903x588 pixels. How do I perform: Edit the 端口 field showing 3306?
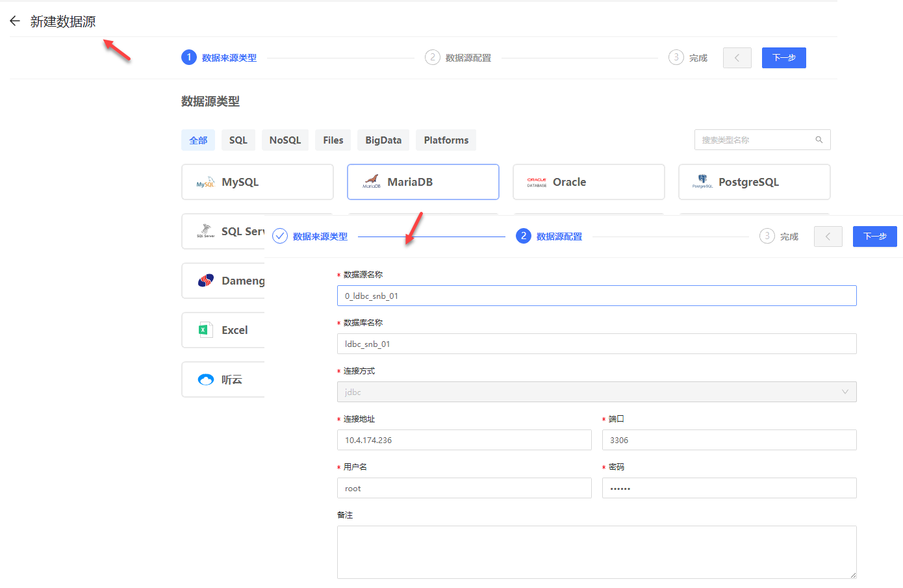tap(729, 440)
